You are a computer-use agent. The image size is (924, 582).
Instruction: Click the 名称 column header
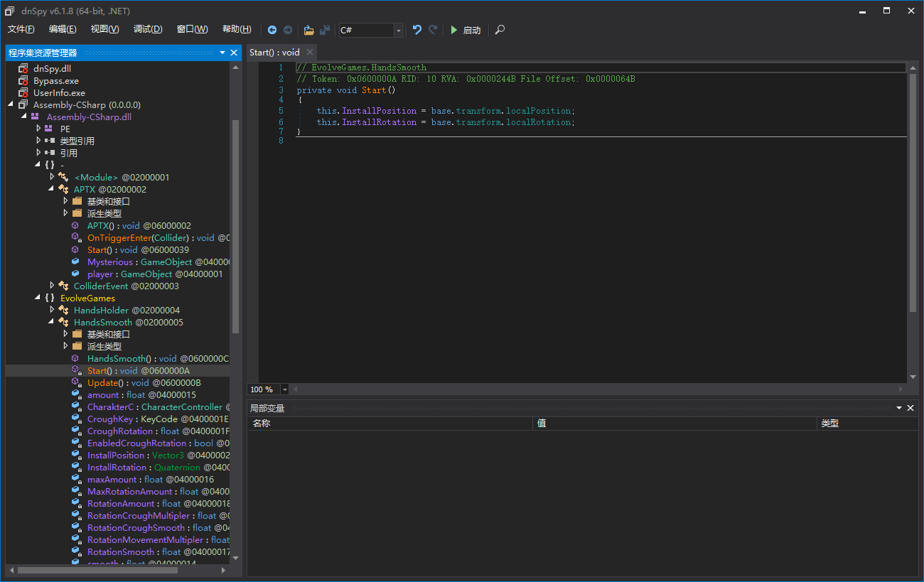[x=390, y=423]
